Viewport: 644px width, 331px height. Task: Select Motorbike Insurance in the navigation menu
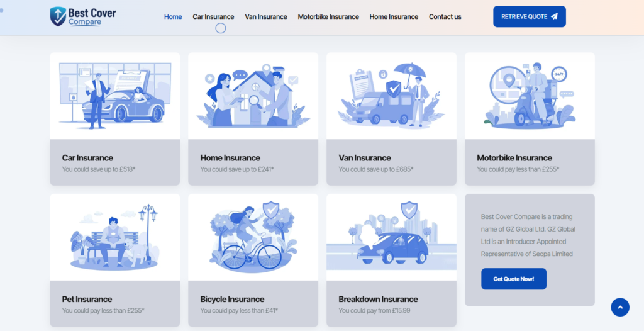(328, 17)
